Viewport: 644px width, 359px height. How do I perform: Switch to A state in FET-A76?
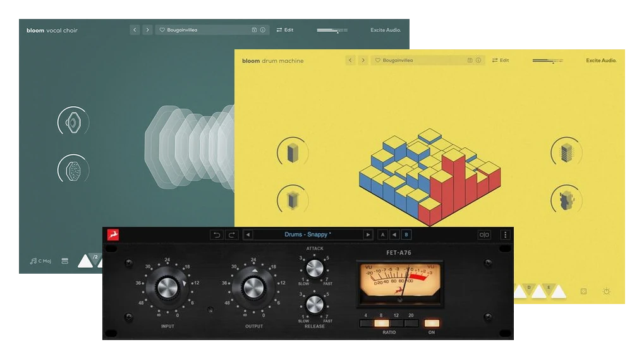click(382, 235)
